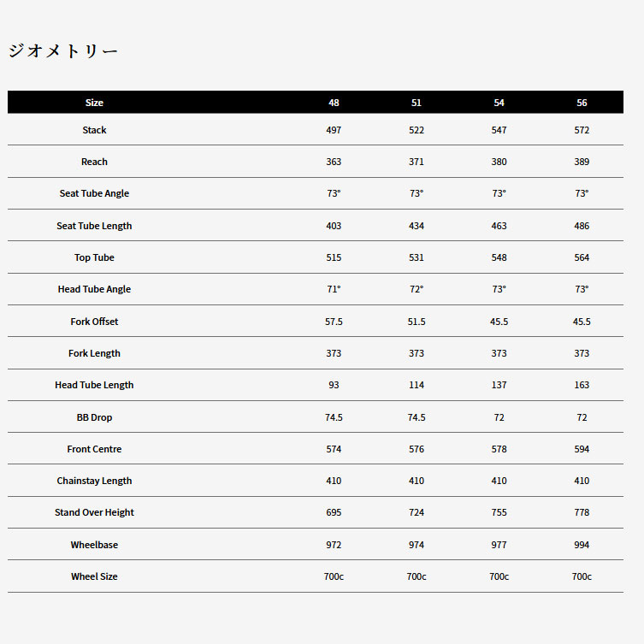644x644 pixels.
Task: Click the Wheel Size row label
Action: tap(94, 576)
